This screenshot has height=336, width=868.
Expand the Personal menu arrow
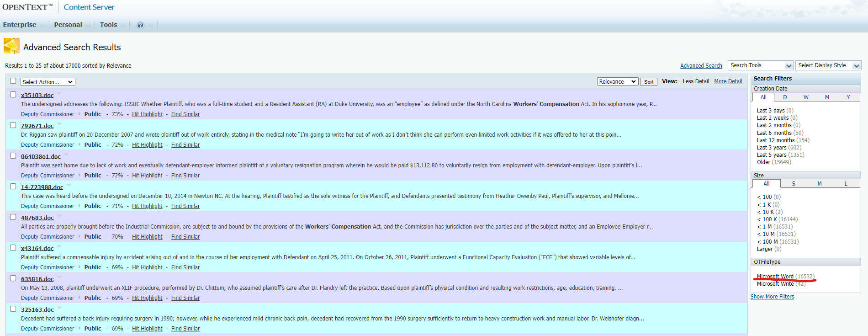(x=88, y=25)
